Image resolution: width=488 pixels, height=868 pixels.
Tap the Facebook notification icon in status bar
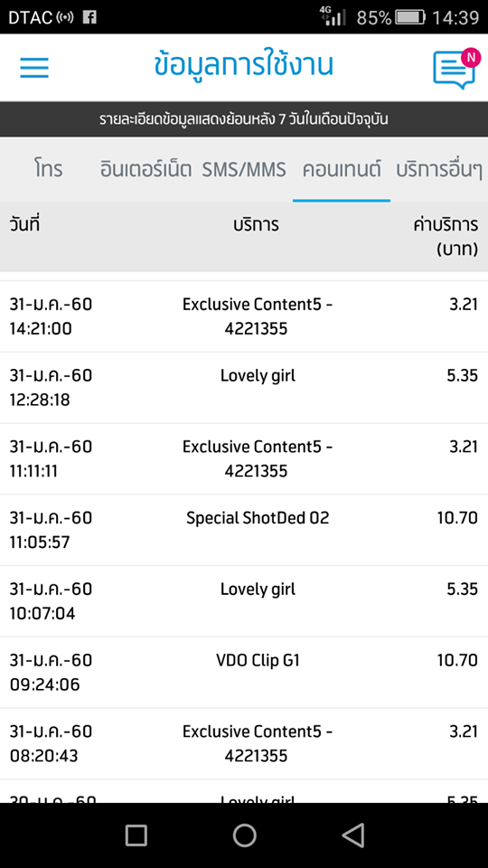tap(89, 17)
